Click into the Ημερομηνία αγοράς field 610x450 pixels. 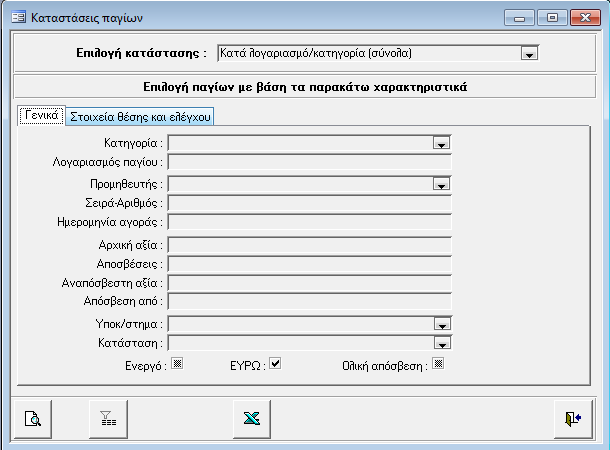click(310, 222)
